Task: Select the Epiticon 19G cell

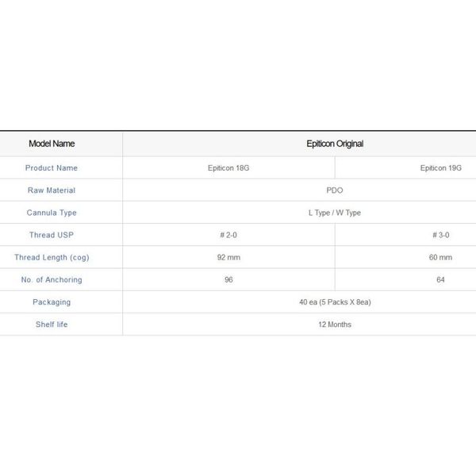Action: click(440, 168)
